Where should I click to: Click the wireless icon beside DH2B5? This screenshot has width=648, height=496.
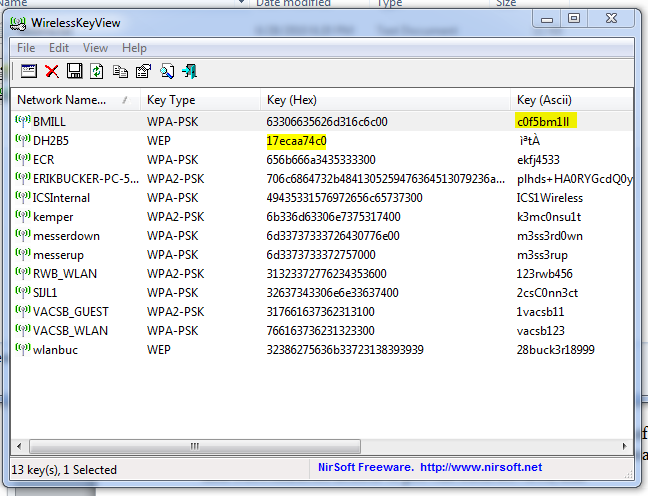click(x=23, y=140)
